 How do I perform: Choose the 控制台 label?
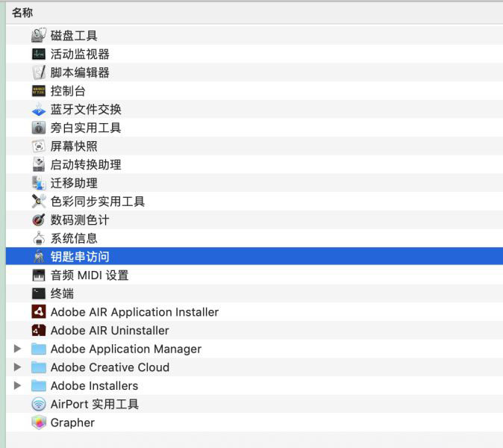[68, 91]
